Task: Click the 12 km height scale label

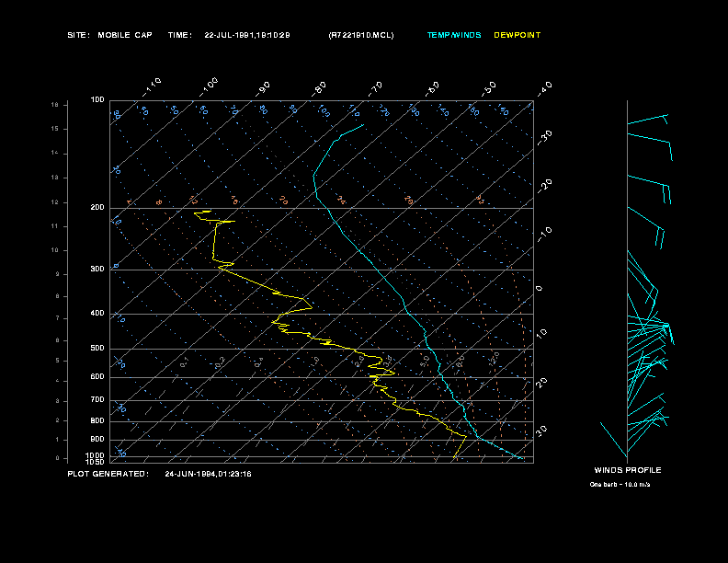Action: pyautogui.click(x=55, y=202)
